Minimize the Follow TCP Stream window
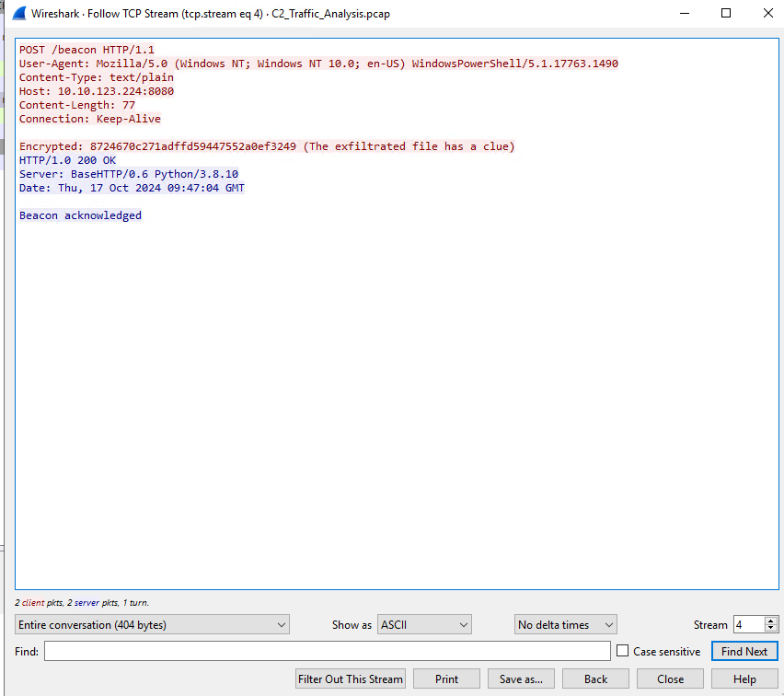The height and width of the screenshot is (696, 784). 683,14
